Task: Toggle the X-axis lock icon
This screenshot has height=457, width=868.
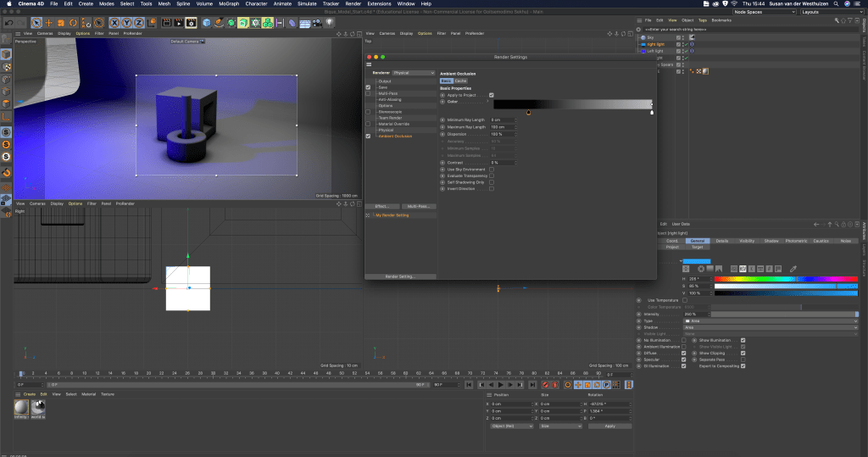Action: (114, 22)
